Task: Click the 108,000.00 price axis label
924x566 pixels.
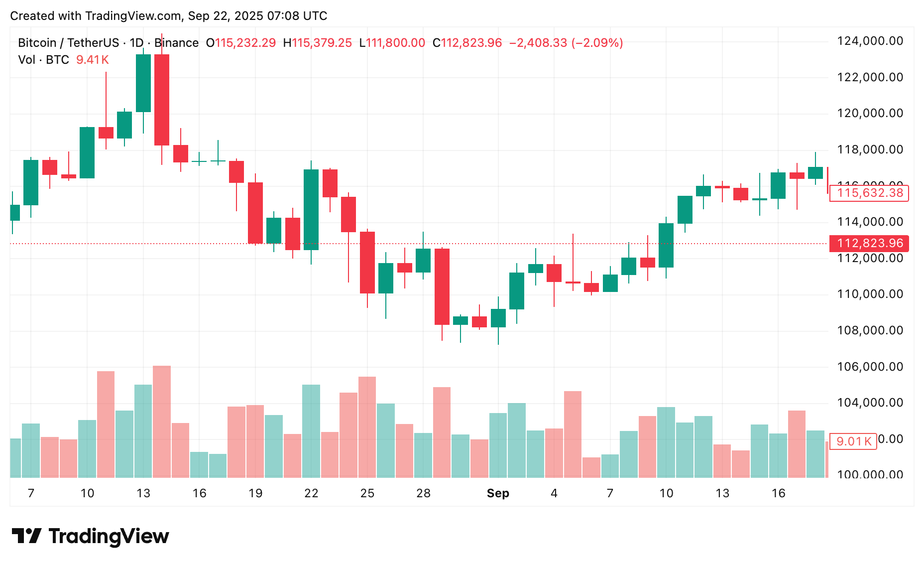Action: tap(870, 330)
